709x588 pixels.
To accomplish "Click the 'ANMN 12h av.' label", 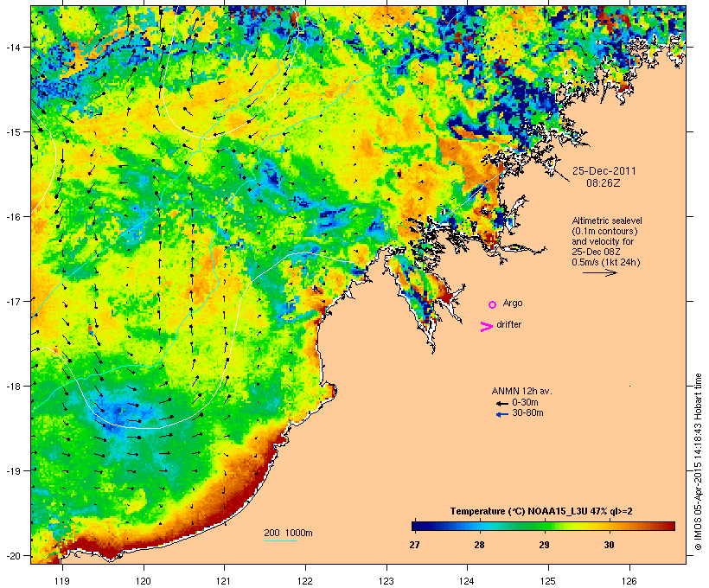I will [521, 391].
